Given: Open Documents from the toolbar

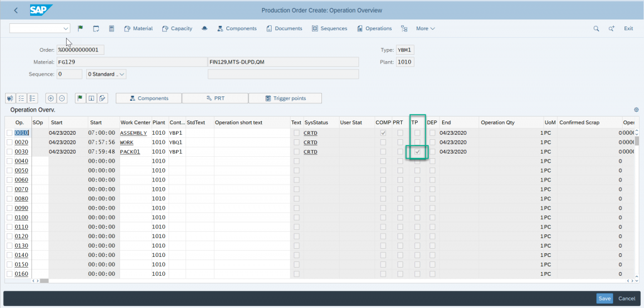Looking at the screenshot, I should tap(284, 28).
